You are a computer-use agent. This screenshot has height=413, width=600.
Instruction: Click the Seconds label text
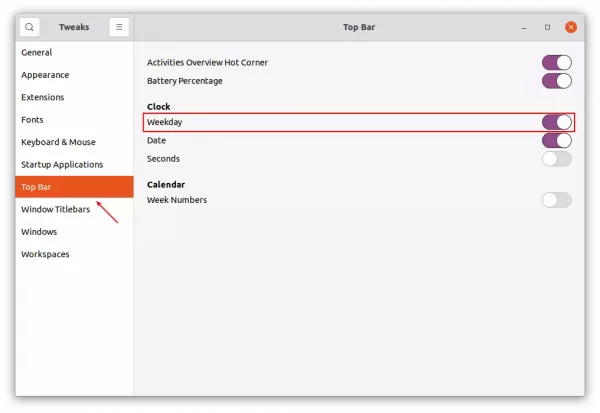click(x=163, y=158)
